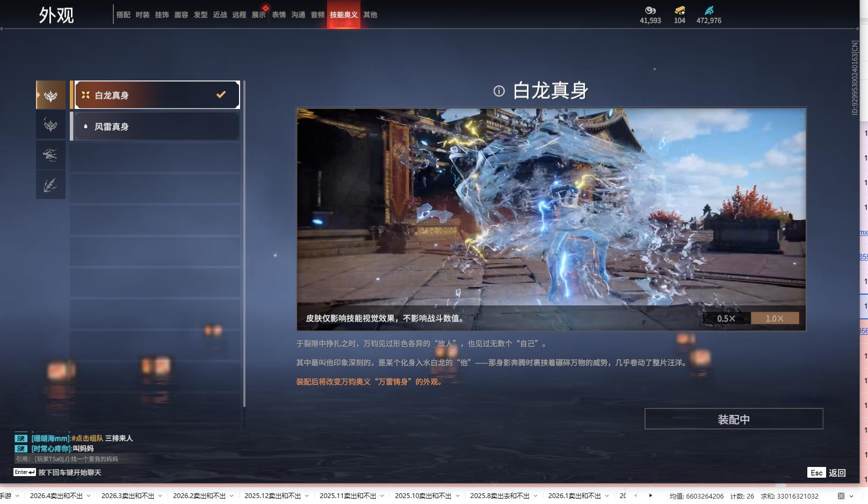Click the blue jade currency icon
868x504 pixels.
pos(710,10)
